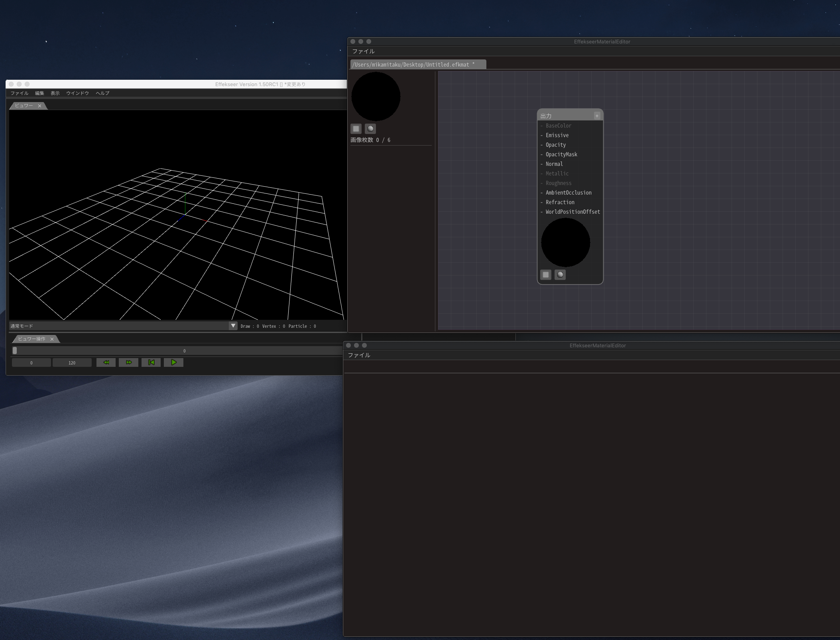Click the end frame field showing 120
The width and height of the screenshot is (840, 640).
72,363
